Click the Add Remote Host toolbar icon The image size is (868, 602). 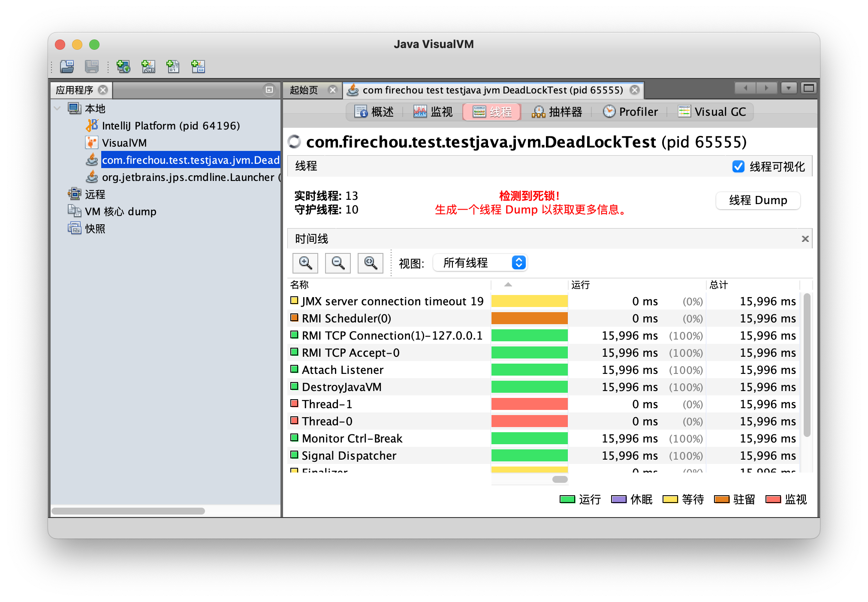coord(124,67)
